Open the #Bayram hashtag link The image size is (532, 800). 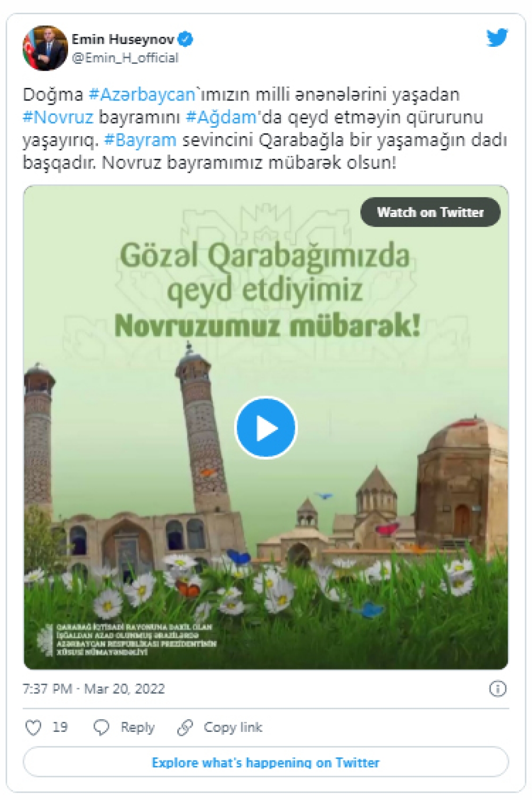(x=140, y=140)
